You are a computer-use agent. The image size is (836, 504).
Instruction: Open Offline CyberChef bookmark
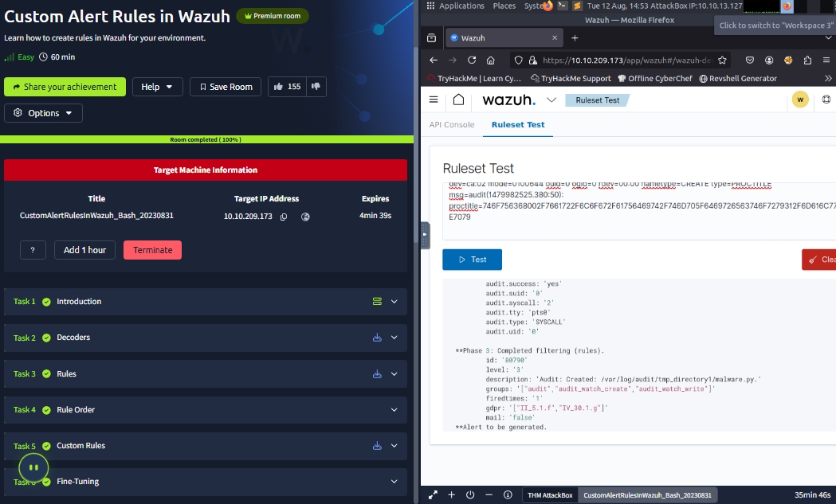coord(655,78)
